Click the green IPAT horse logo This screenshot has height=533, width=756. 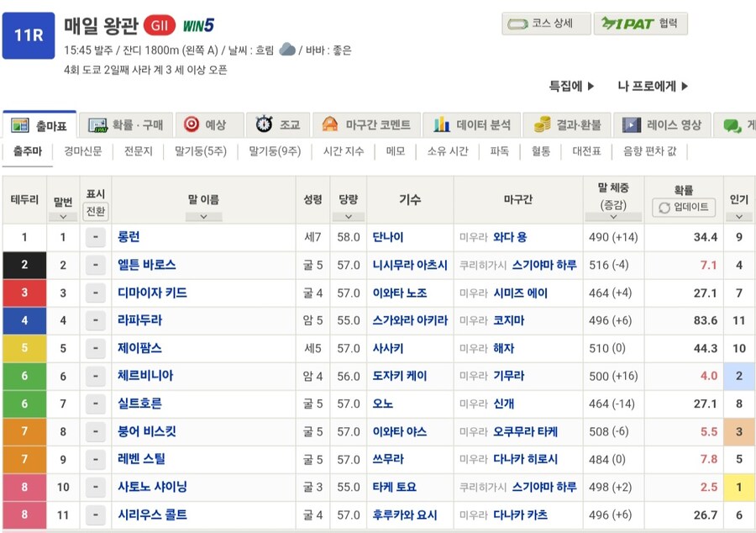[611, 24]
